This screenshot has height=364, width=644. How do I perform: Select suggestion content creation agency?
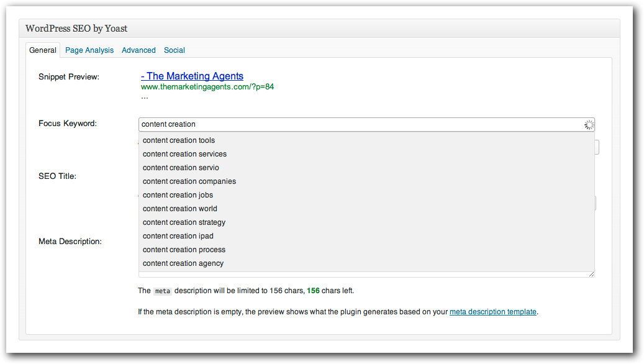tap(366, 263)
